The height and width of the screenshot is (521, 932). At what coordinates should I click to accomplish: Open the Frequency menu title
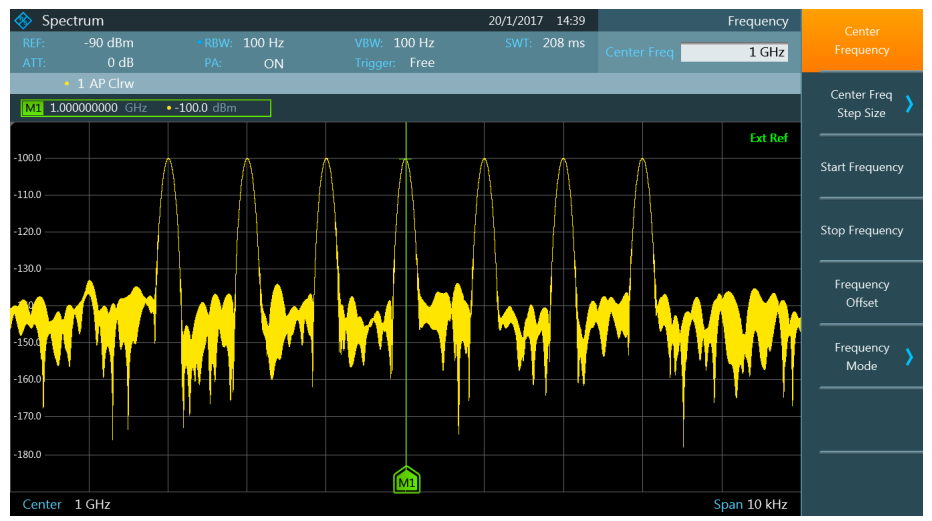tap(757, 21)
